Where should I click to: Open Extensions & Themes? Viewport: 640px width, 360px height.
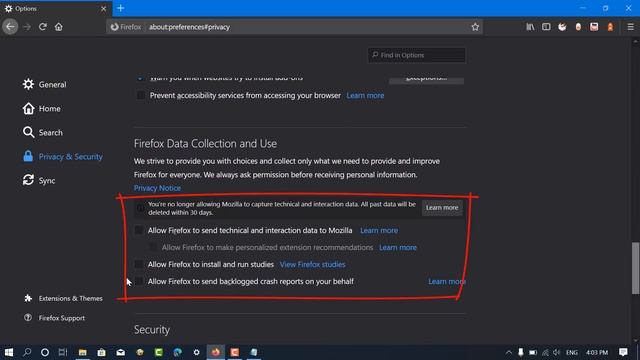[63, 298]
